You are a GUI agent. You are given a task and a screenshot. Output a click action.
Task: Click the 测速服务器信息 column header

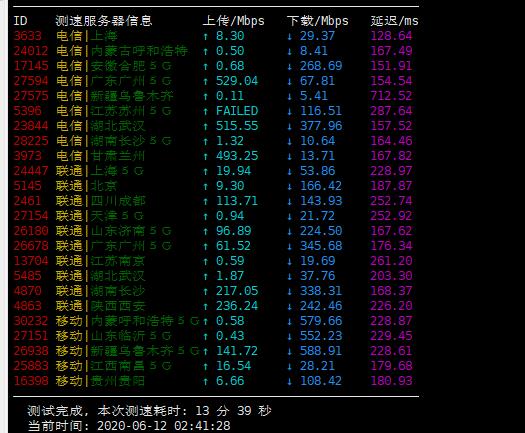click(104, 21)
